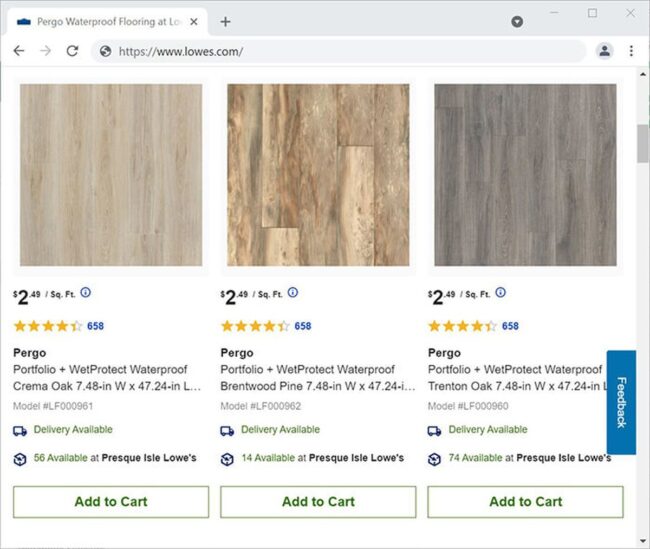Click the Brentwood Pine delivery truck icon
Image resolution: width=650 pixels, height=549 pixels.
click(227, 431)
